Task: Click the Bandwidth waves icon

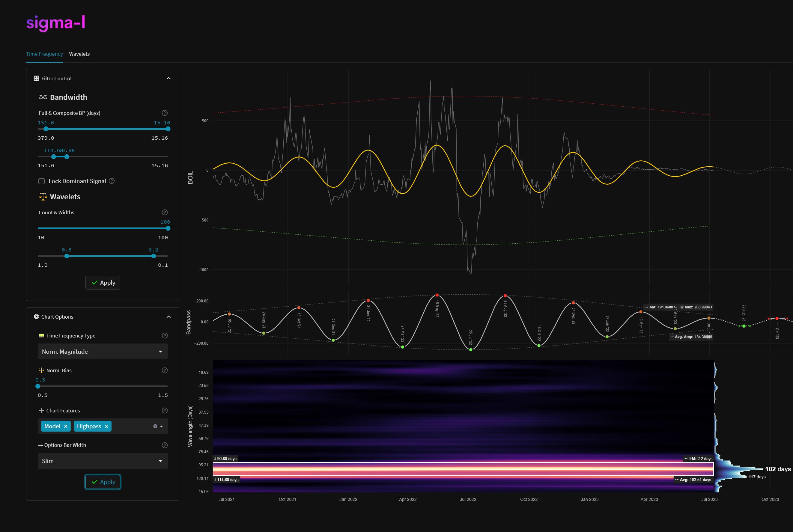Action: pyautogui.click(x=43, y=97)
